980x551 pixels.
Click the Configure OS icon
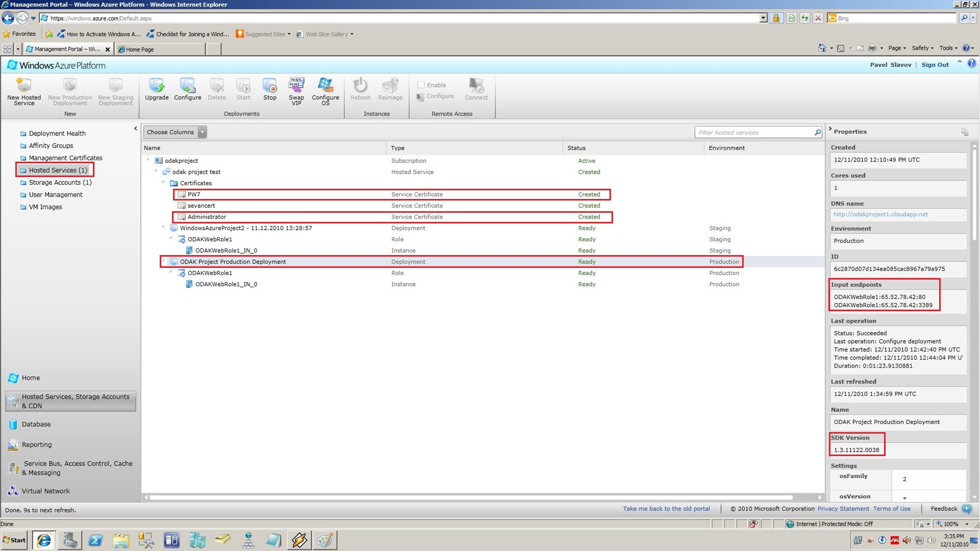click(x=325, y=85)
